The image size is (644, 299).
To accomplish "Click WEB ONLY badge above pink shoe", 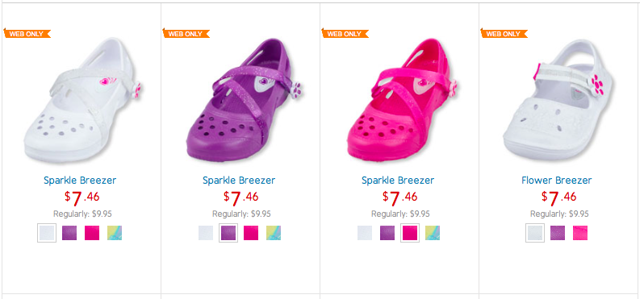I will [x=345, y=34].
